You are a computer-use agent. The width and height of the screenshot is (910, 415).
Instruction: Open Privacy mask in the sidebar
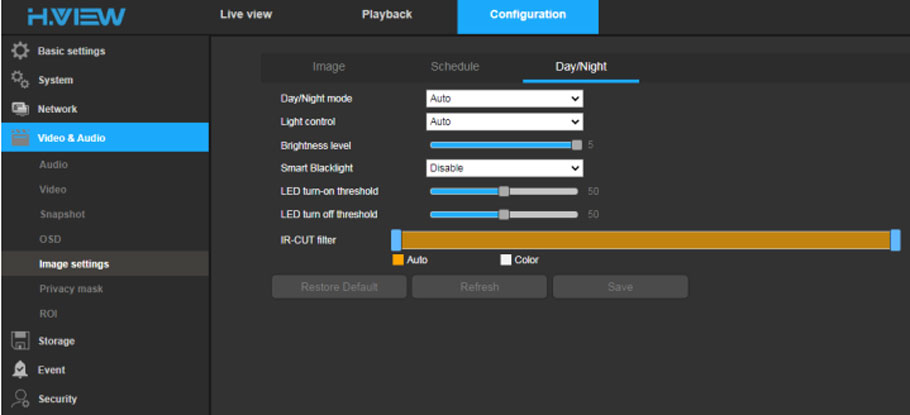[71, 289]
